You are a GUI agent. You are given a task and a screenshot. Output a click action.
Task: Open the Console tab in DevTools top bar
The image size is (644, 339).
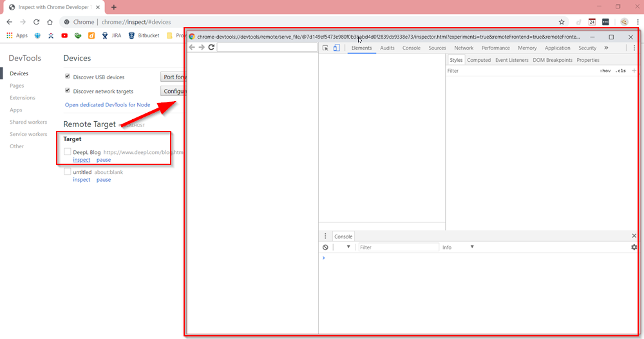[411, 48]
